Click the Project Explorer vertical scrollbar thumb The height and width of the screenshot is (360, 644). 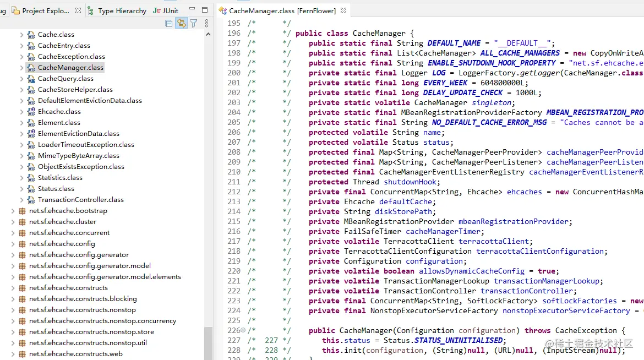(208, 343)
